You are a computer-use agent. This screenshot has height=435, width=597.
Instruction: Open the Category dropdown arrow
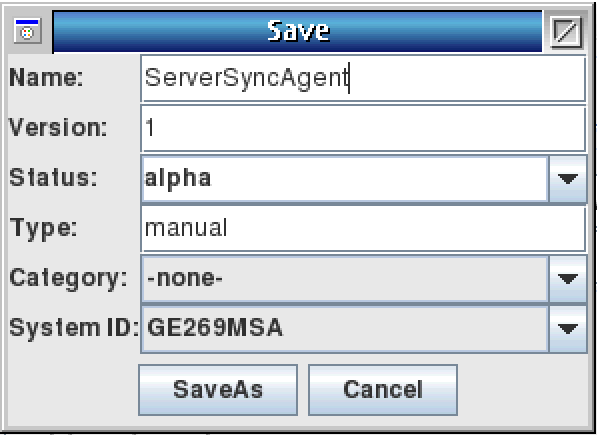coord(568,279)
